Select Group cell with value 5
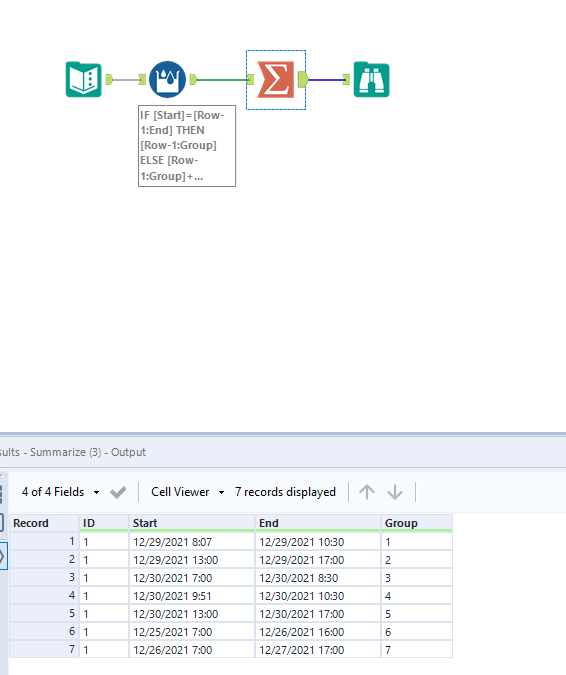 [417, 614]
